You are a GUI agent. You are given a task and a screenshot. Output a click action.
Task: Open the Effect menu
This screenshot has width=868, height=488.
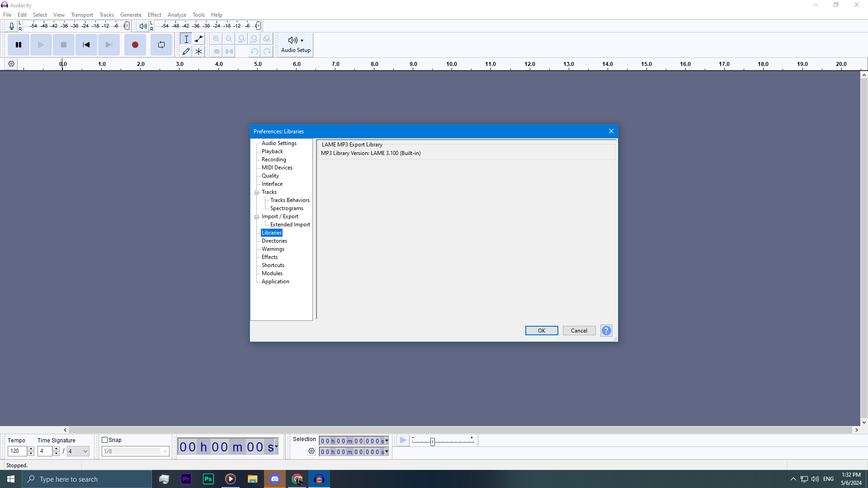pos(154,15)
